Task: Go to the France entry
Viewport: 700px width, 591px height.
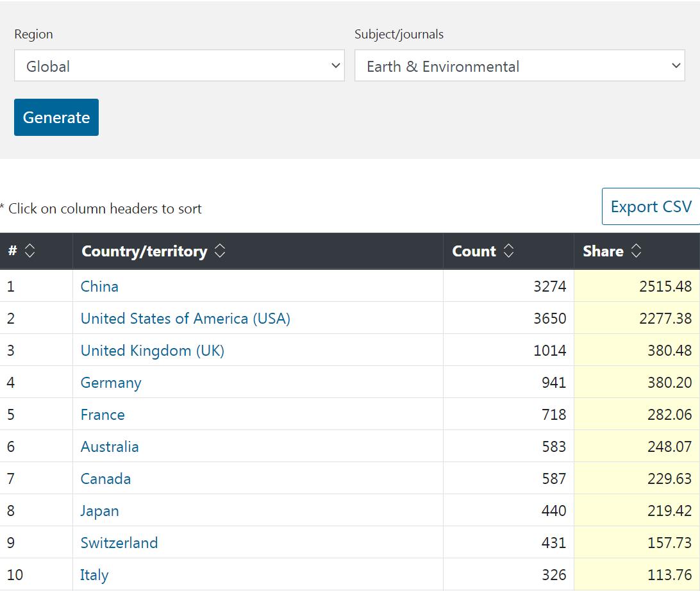Action: pos(103,415)
